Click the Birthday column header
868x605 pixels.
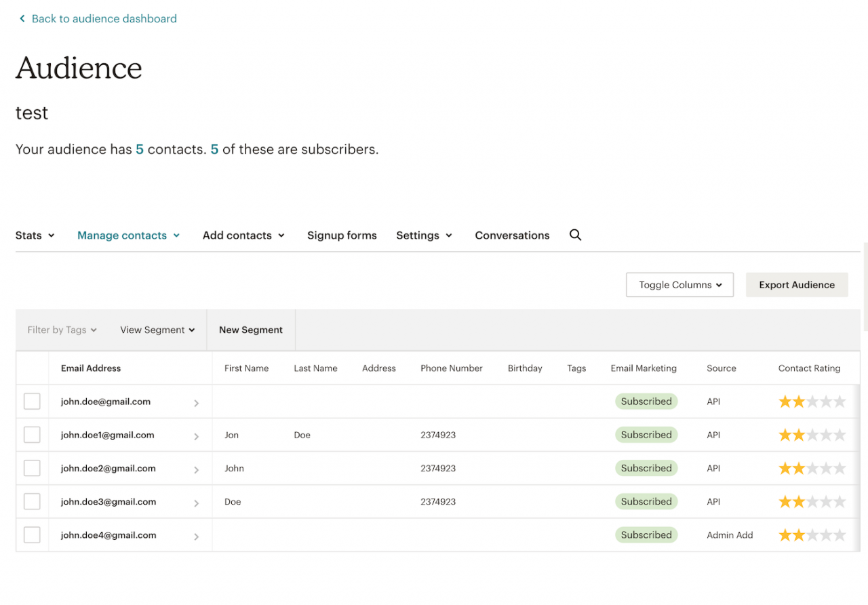(x=525, y=368)
